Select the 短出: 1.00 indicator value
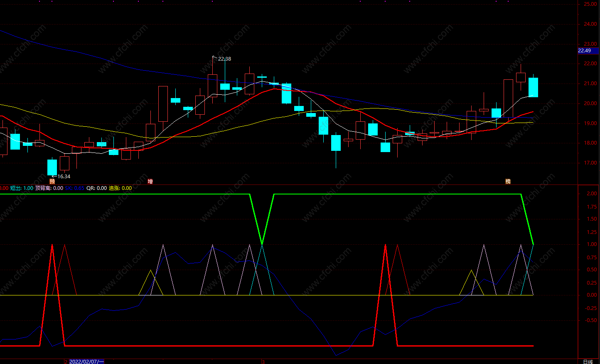The height and width of the screenshot is (364, 600). tap(22, 188)
